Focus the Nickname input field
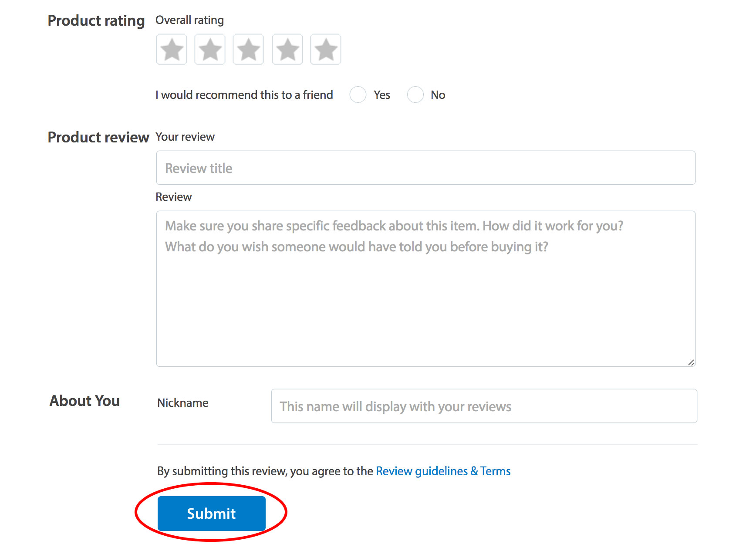 (484, 406)
